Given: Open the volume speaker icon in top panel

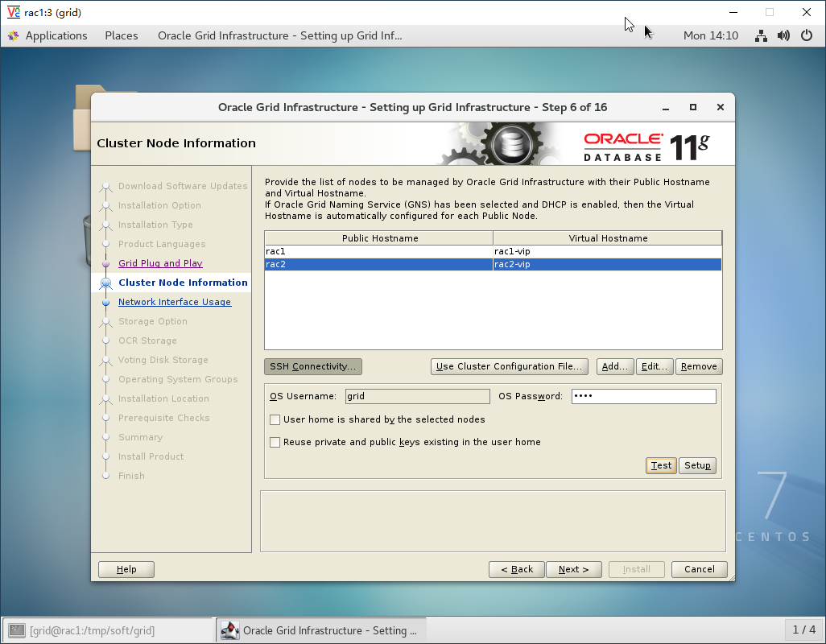Looking at the screenshot, I should [x=783, y=35].
